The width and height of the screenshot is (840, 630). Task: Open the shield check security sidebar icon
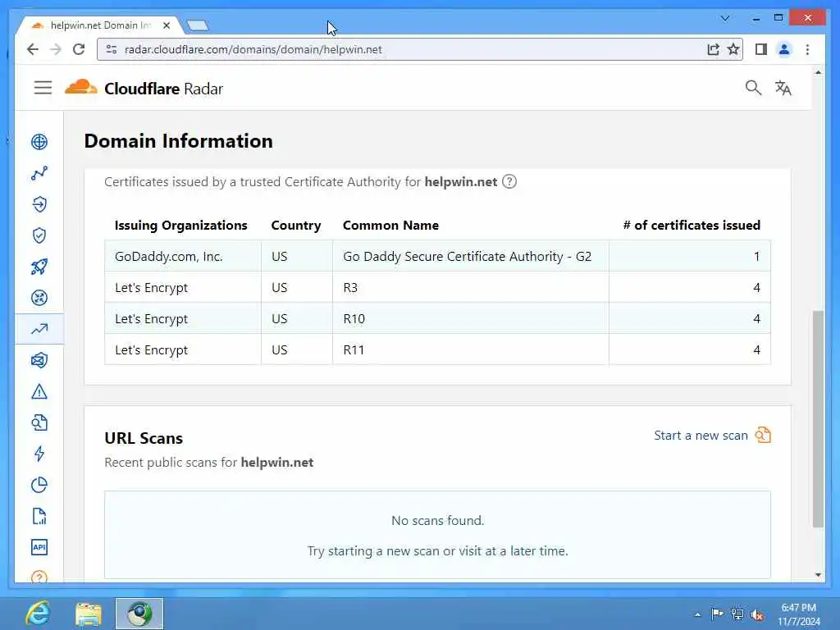point(39,235)
